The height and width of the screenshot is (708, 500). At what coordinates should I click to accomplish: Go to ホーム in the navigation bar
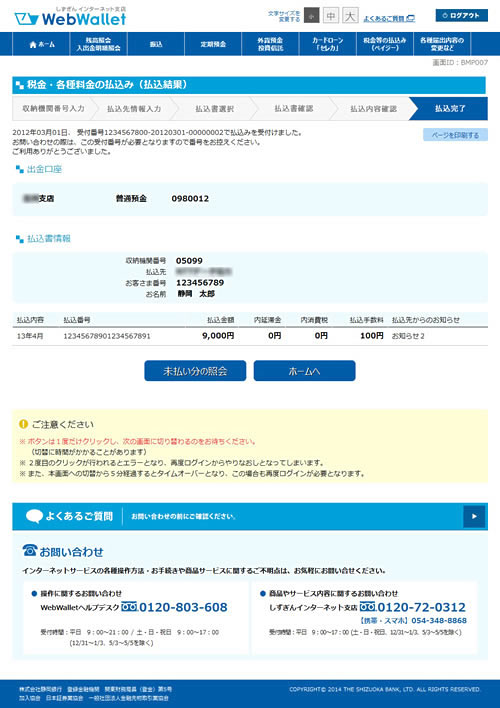tap(42, 44)
